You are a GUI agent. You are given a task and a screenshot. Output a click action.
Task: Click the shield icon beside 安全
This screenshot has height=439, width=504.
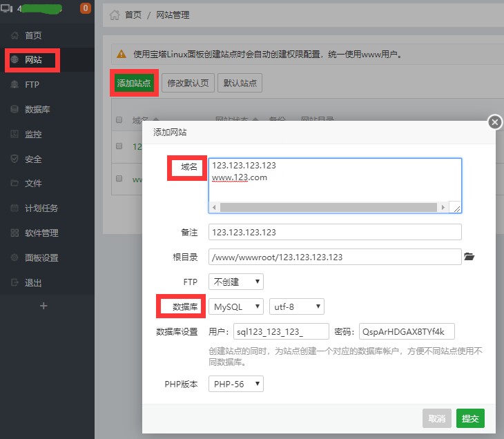click(x=14, y=159)
